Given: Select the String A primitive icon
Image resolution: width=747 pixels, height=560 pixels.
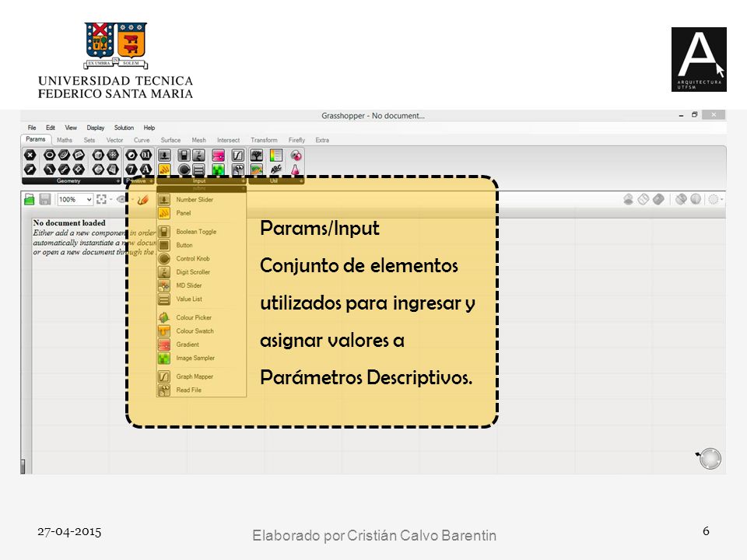Looking at the screenshot, I should tap(146, 169).
